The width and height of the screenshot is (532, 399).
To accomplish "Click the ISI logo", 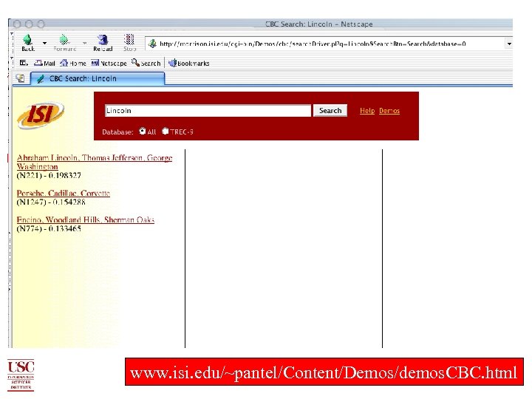I will coord(41,115).
